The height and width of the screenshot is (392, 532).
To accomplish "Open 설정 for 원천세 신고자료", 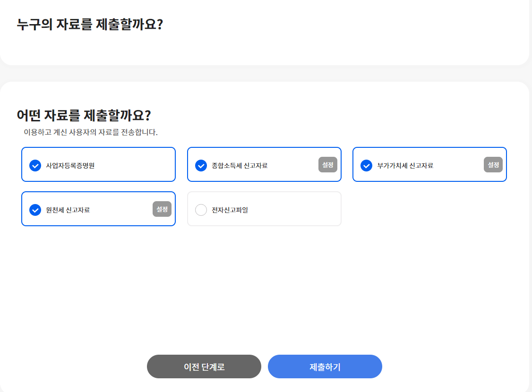I will coord(162,209).
